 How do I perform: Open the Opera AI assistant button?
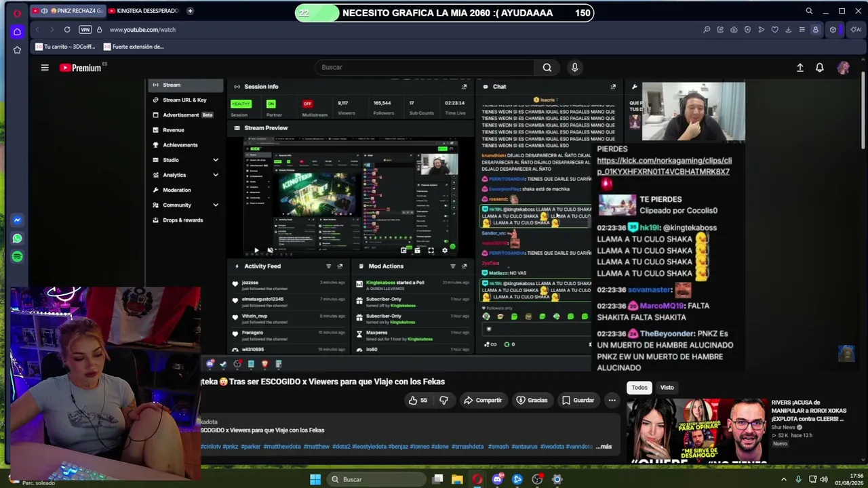pyautogui.click(x=856, y=29)
